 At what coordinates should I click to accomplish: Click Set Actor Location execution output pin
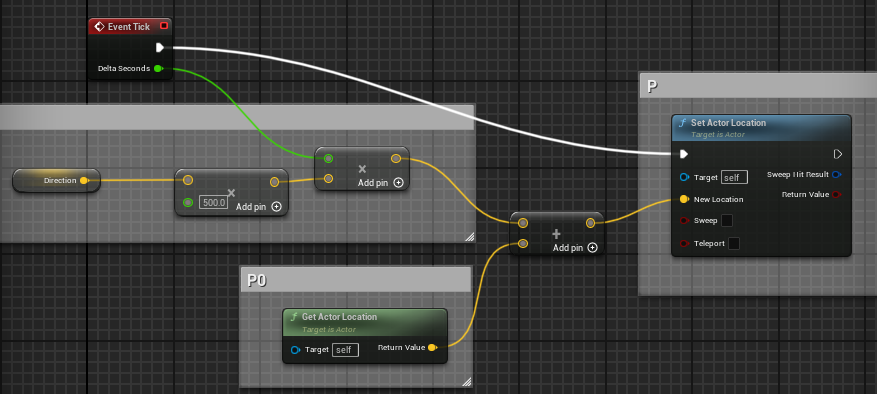[x=837, y=153]
